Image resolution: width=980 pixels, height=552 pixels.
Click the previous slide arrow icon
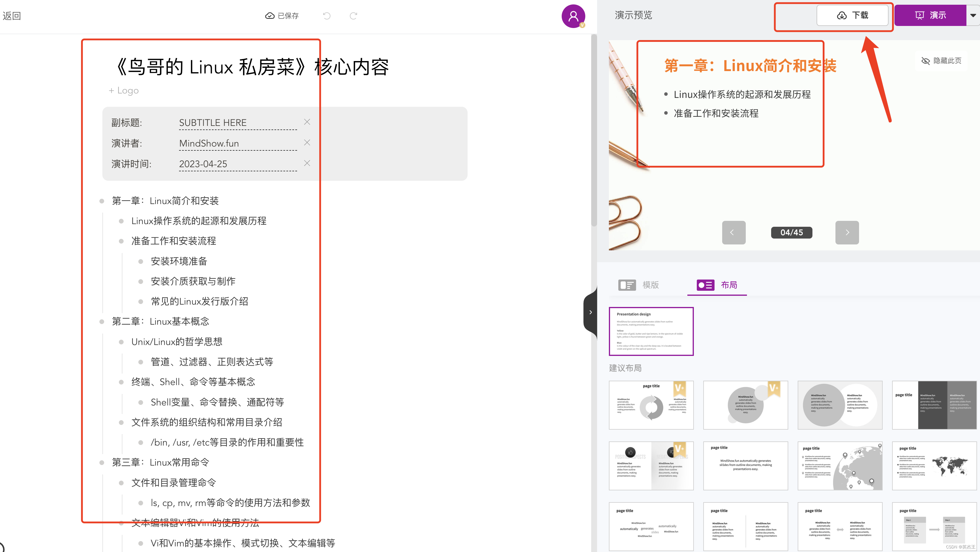(x=733, y=232)
